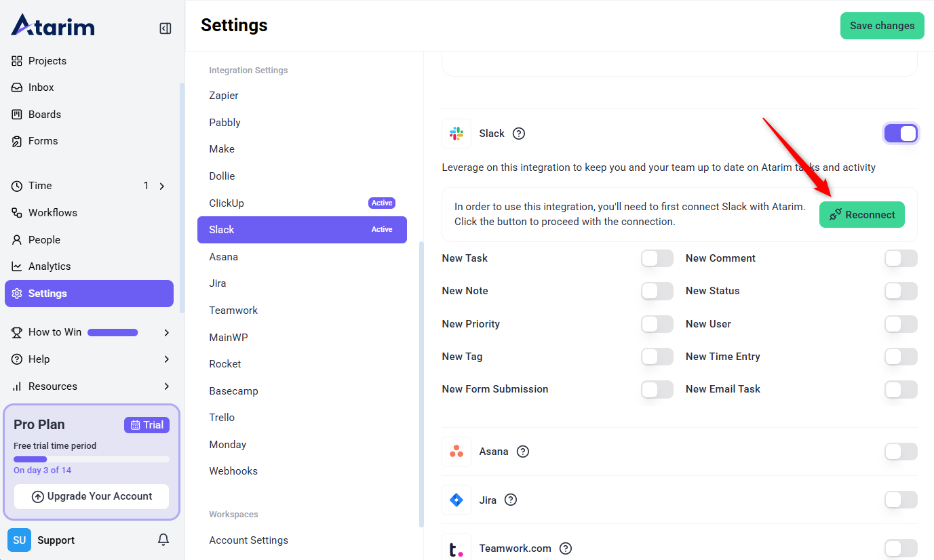Click the Slack logo icon
The height and width of the screenshot is (560, 934).
[456, 134]
